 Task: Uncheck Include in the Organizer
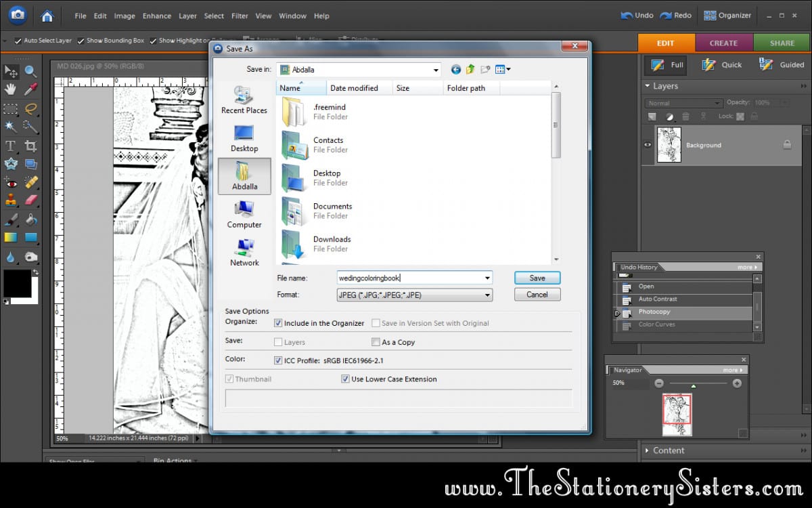[278, 323]
